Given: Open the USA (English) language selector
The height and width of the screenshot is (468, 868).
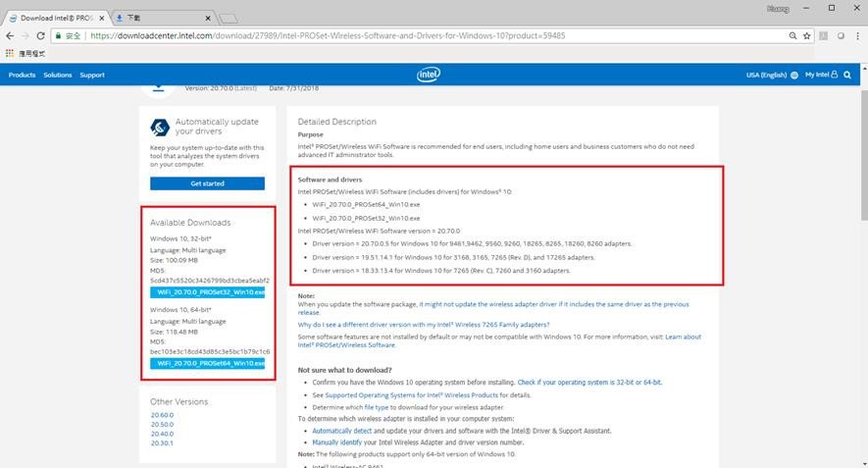Looking at the screenshot, I should 770,75.
